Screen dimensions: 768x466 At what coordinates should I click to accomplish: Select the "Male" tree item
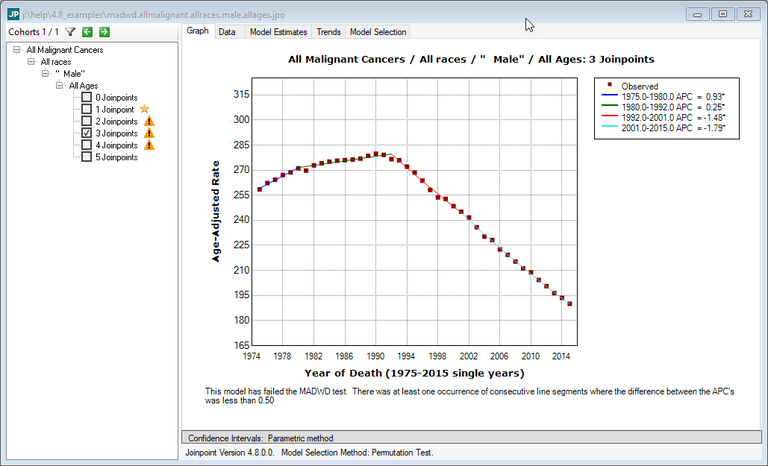click(x=68, y=73)
